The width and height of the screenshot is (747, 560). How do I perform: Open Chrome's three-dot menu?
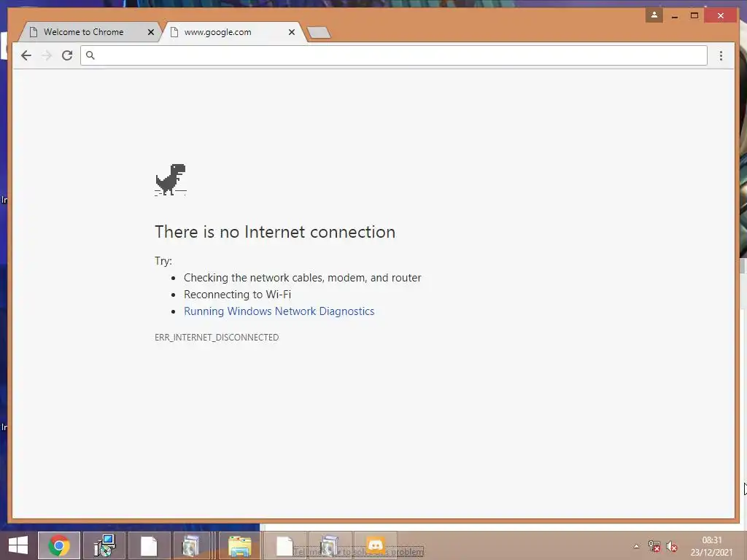(721, 55)
